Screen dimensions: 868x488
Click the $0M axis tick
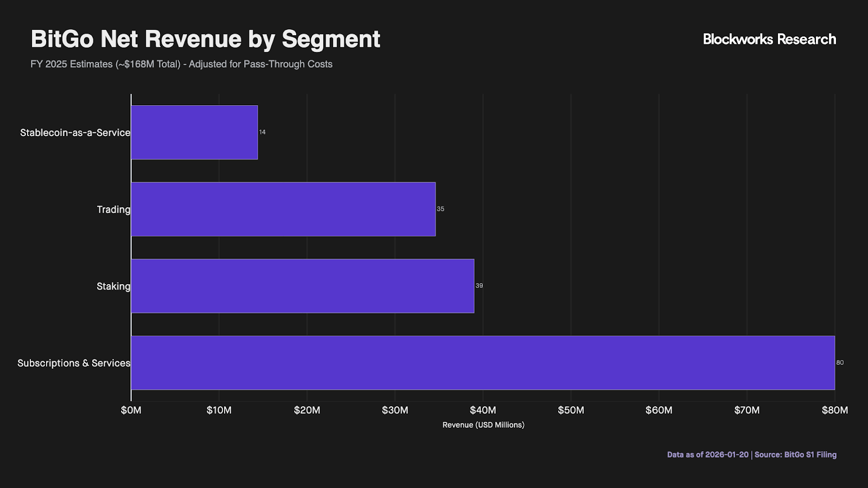click(131, 410)
